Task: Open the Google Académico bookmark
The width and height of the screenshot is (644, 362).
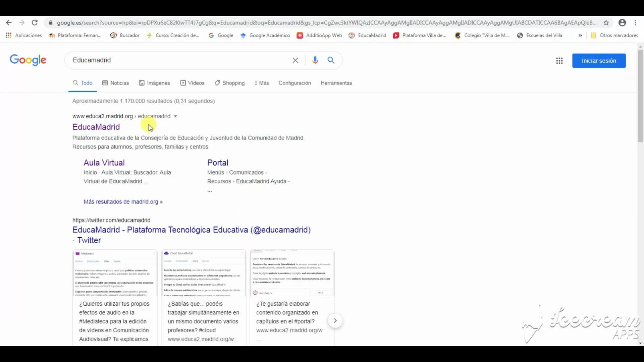Action: click(x=265, y=36)
